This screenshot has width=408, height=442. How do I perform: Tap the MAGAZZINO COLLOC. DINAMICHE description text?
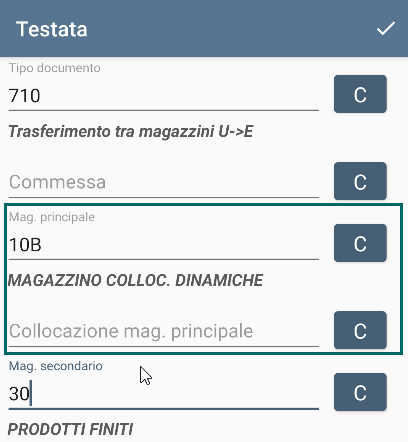pos(135,280)
